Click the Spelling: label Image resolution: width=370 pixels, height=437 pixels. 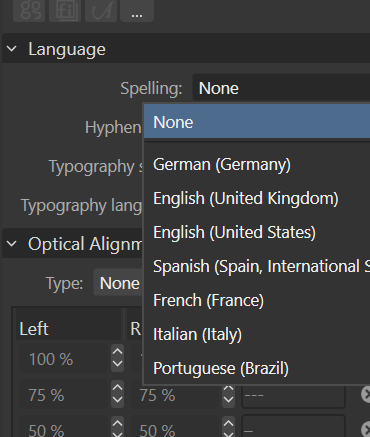pos(151,89)
